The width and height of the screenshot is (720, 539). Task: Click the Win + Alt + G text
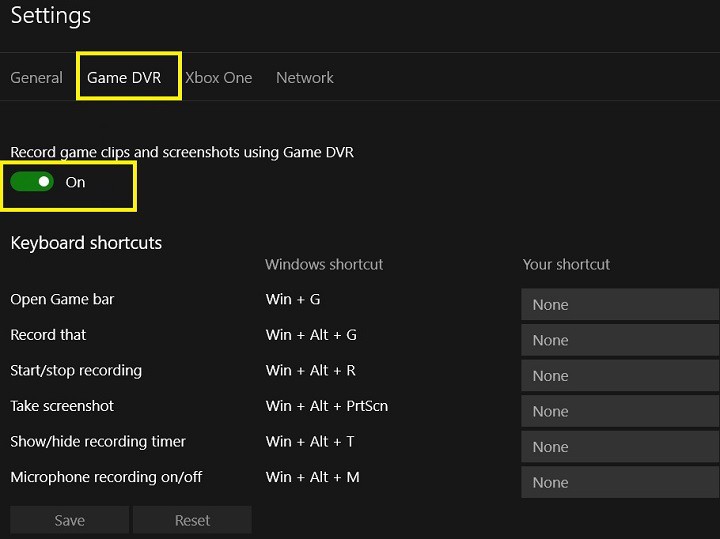point(311,335)
